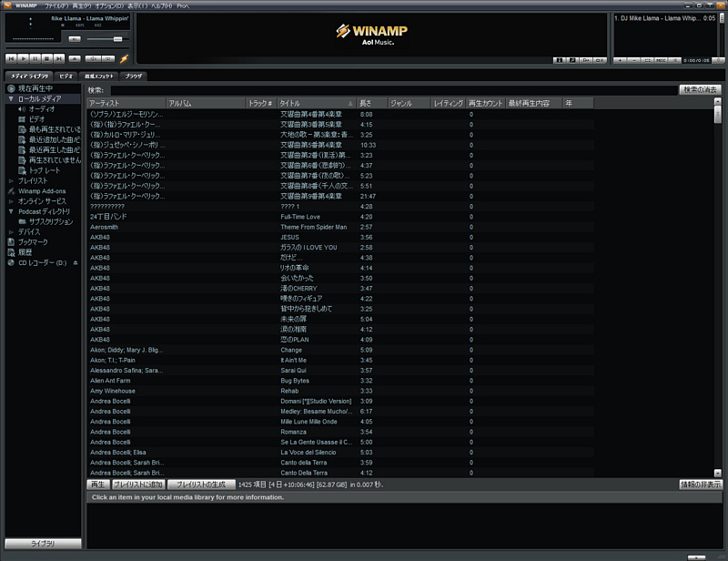The height and width of the screenshot is (561, 728).
Task: Select the Aerosmith Theme From Spider Man row
Action: [x=340, y=227]
